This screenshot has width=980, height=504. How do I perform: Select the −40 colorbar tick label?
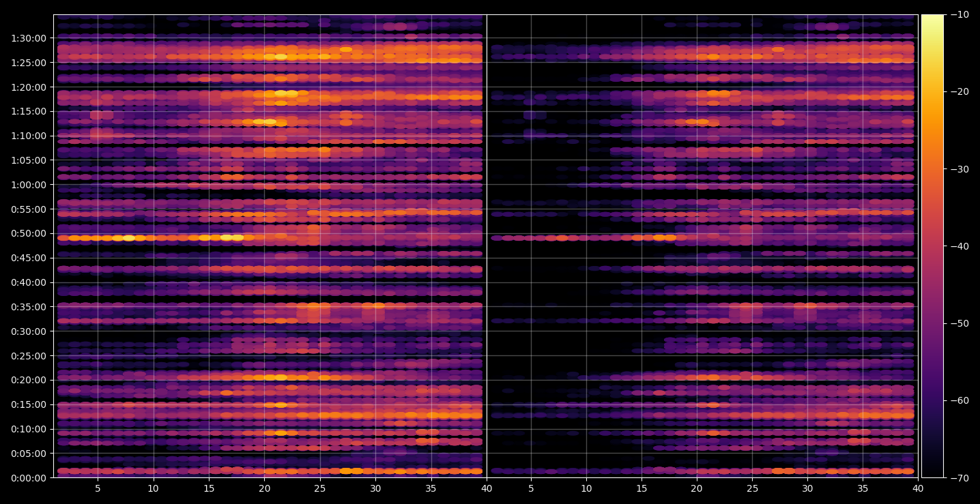pyautogui.click(x=960, y=246)
